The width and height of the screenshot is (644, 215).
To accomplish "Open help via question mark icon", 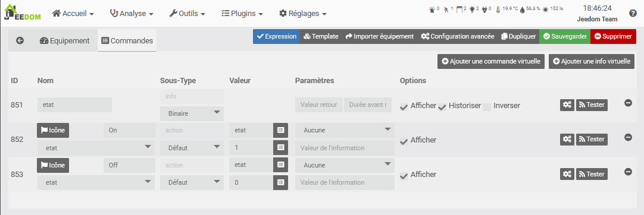I will pos(633,13).
